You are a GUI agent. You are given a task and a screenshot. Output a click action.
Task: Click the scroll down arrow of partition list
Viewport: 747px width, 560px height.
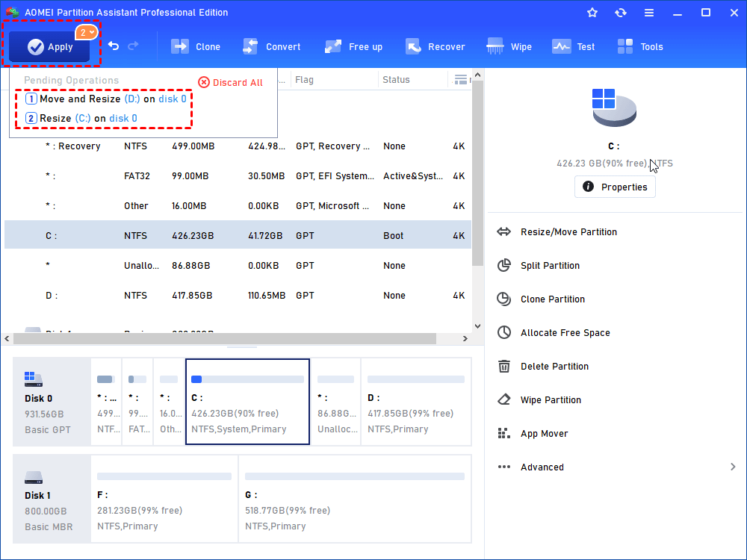[x=478, y=326]
